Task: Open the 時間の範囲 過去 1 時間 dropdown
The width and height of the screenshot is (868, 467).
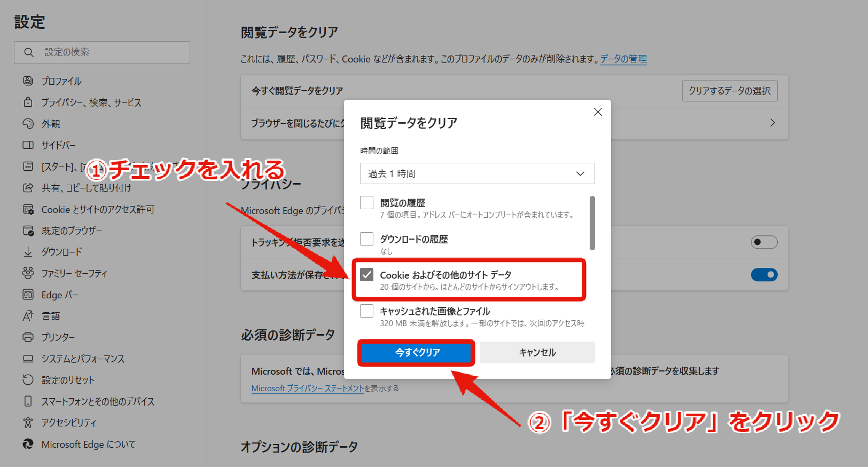Action: coord(477,173)
